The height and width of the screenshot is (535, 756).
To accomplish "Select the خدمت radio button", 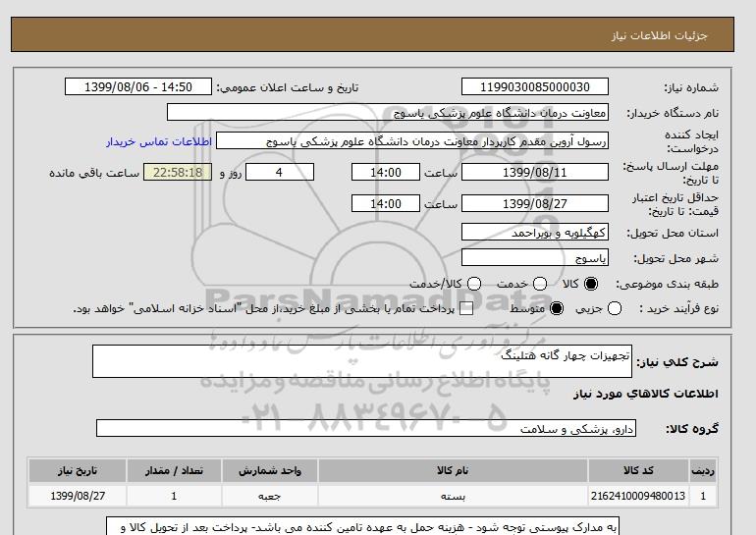I will (x=540, y=284).
